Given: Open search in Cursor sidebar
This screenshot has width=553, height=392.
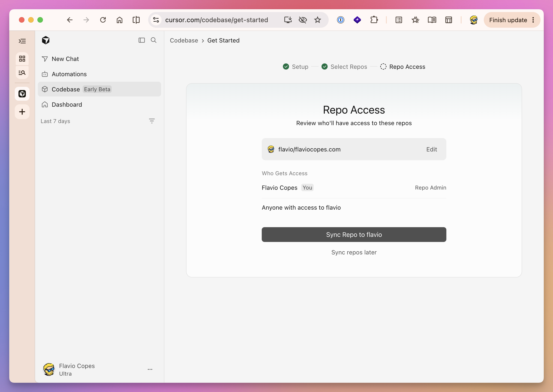Looking at the screenshot, I should pos(153,40).
